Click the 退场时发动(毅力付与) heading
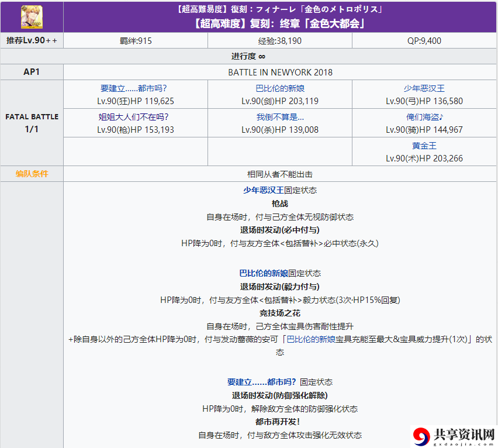This screenshot has width=498, height=448. [x=280, y=287]
